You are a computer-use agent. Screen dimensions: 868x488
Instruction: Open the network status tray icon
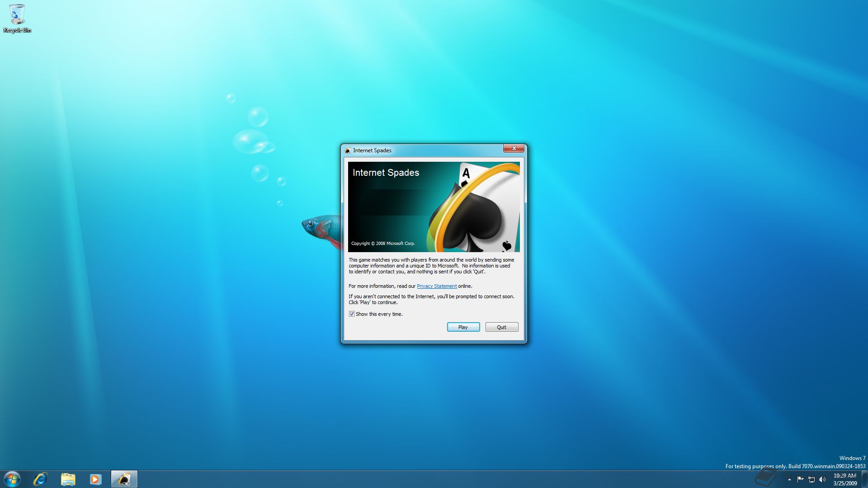[x=811, y=479]
